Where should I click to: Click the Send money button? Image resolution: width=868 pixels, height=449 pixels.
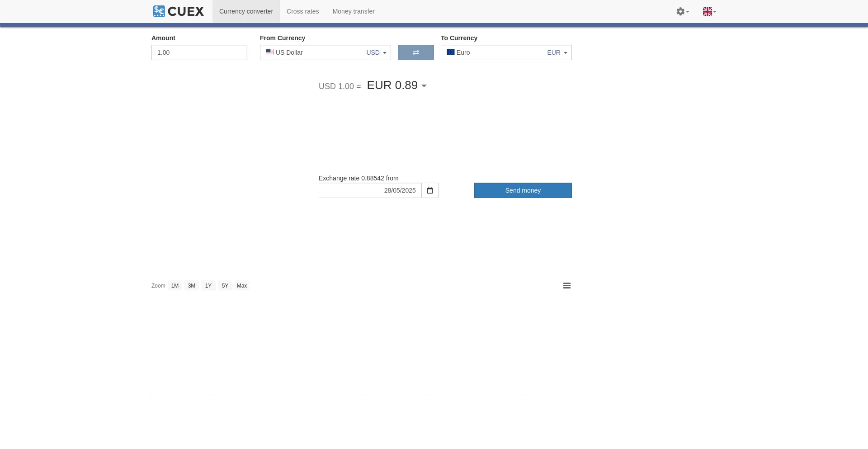tap(523, 190)
